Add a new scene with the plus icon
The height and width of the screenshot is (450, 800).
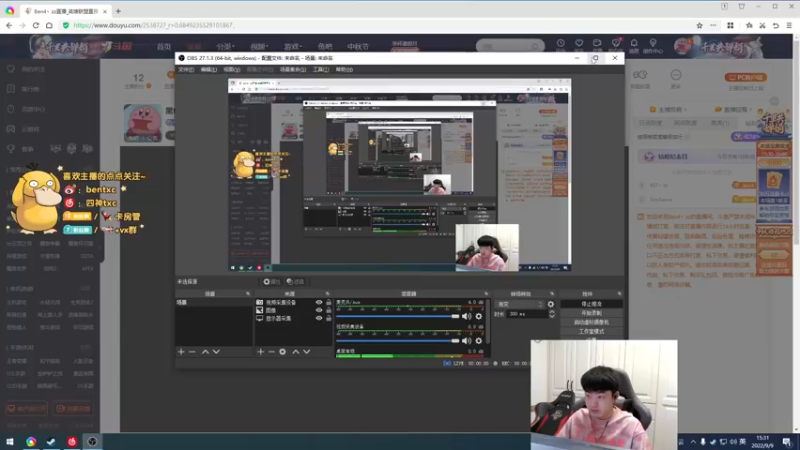coord(181,352)
